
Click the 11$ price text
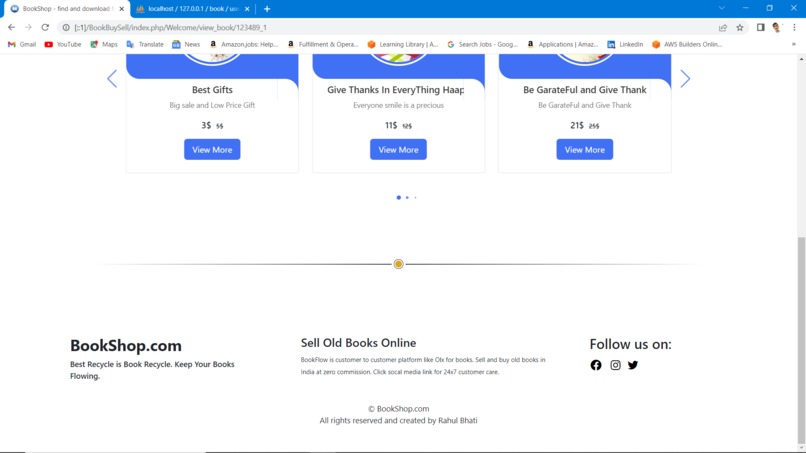(391, 125)
